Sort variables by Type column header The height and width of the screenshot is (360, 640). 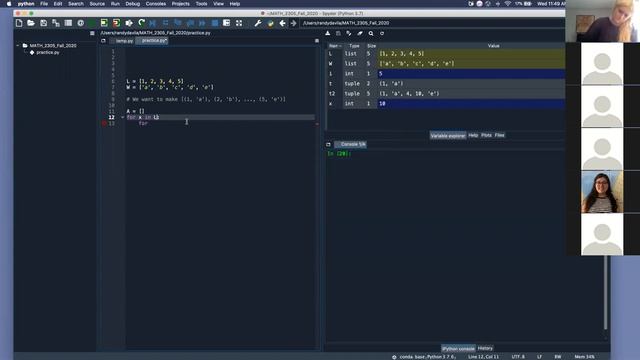354,46
